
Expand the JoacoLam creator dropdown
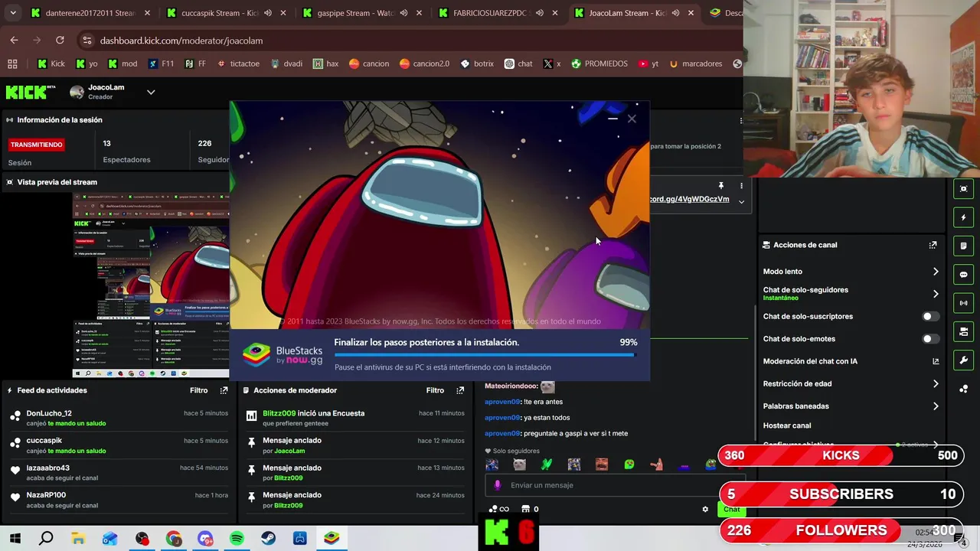pyautogui.click(x=151, y=93)
